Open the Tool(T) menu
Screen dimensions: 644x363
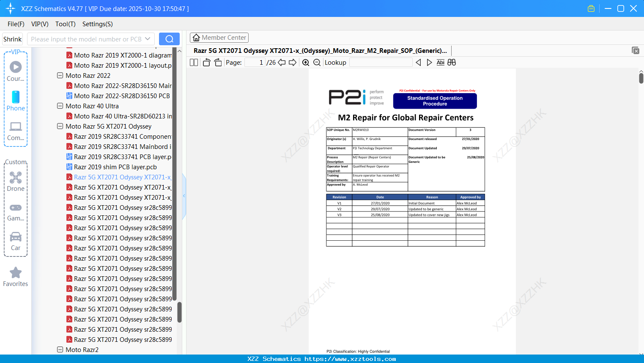(66, 24)
